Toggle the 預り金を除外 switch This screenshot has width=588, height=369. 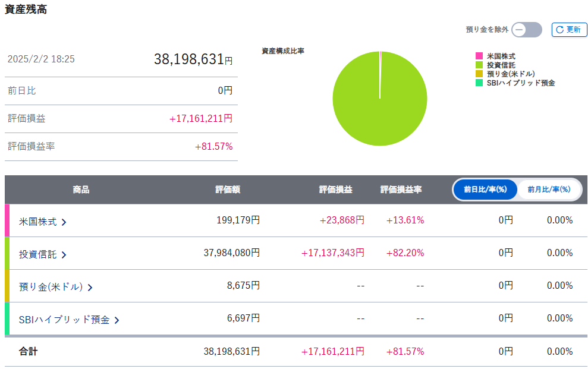(526, 30)
